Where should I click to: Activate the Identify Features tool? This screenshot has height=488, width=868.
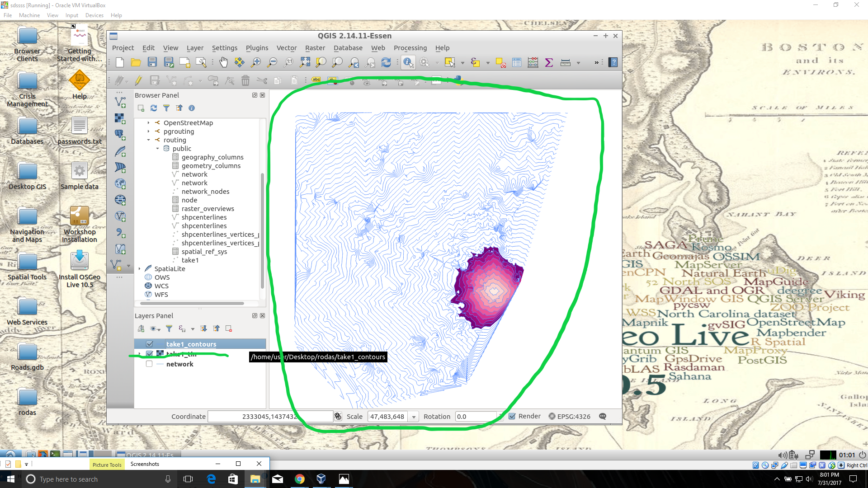(x=408, y=62)
